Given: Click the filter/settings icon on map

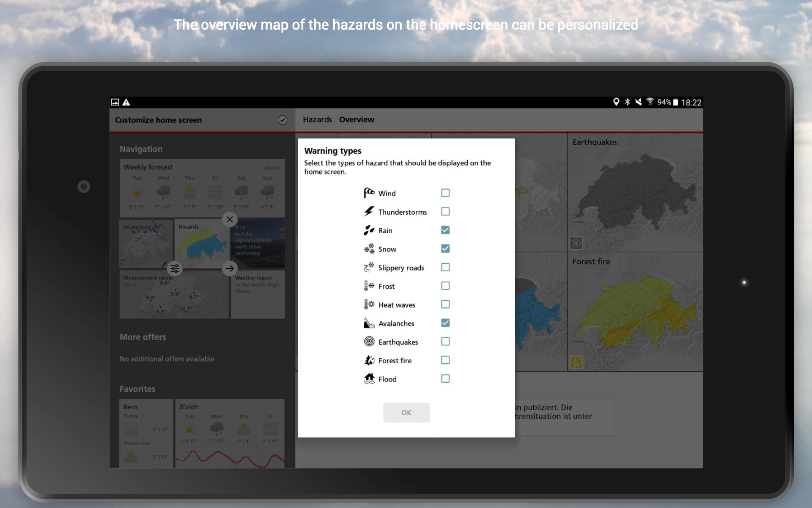Looking at the screenshot, I should click(174, 269).
